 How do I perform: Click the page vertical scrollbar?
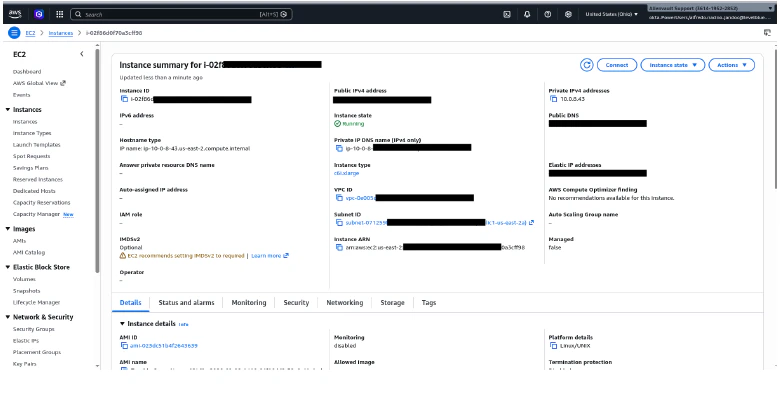click(777, 119)
